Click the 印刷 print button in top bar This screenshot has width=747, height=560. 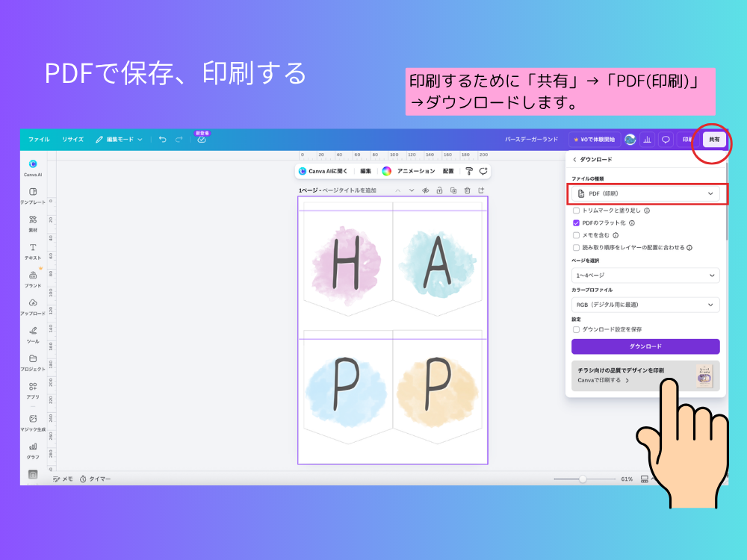688,140
